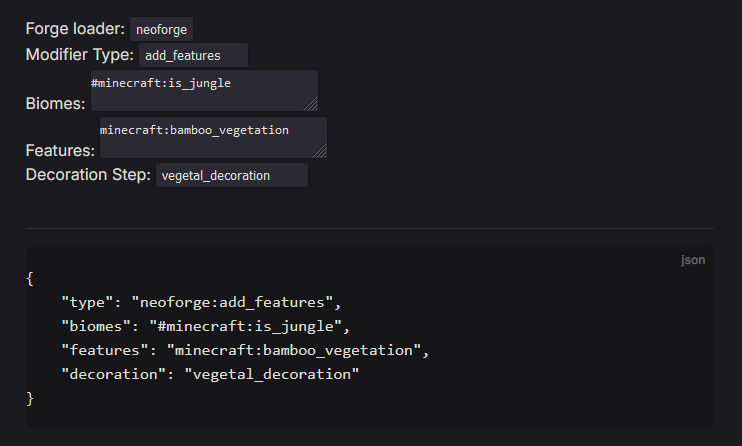Click the "features": "minecraft:bamboo_vegetation" code line
The width and height of the screenshot is (742, 446).
coord(245,350)
